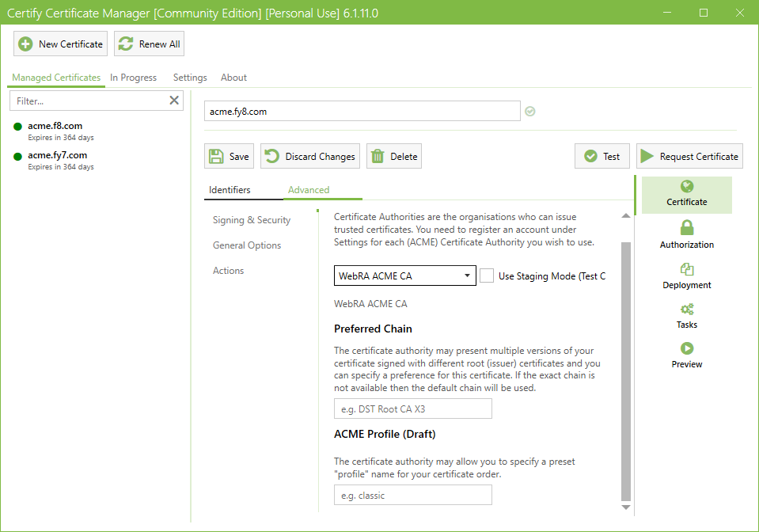Click the Delete trash can icon
This screenshot has height=532, width=759.
[x=378, y=157]
